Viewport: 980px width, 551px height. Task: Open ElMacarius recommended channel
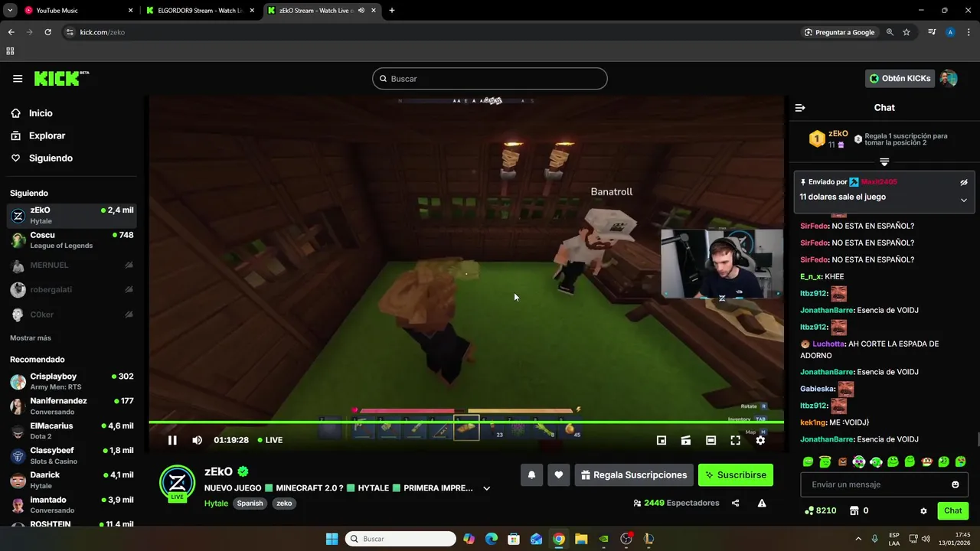point(72,431)
